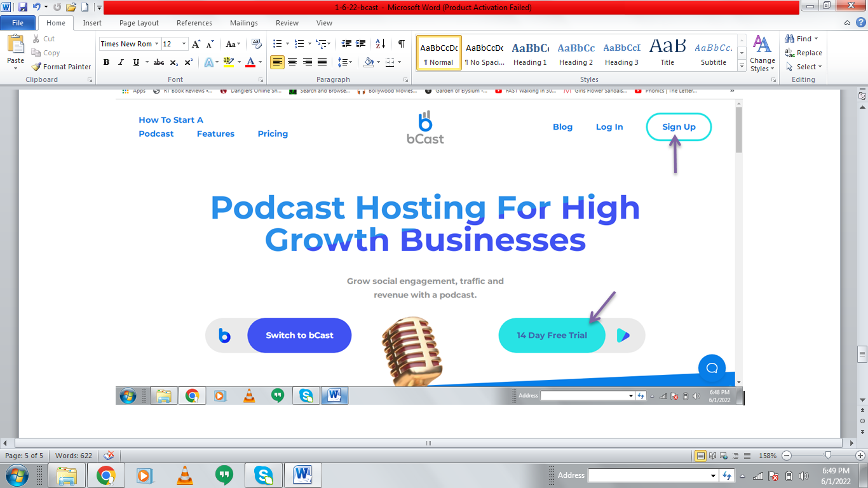Open the font name dropdown
Screen dimensions: 868x488
click(156, 44)
